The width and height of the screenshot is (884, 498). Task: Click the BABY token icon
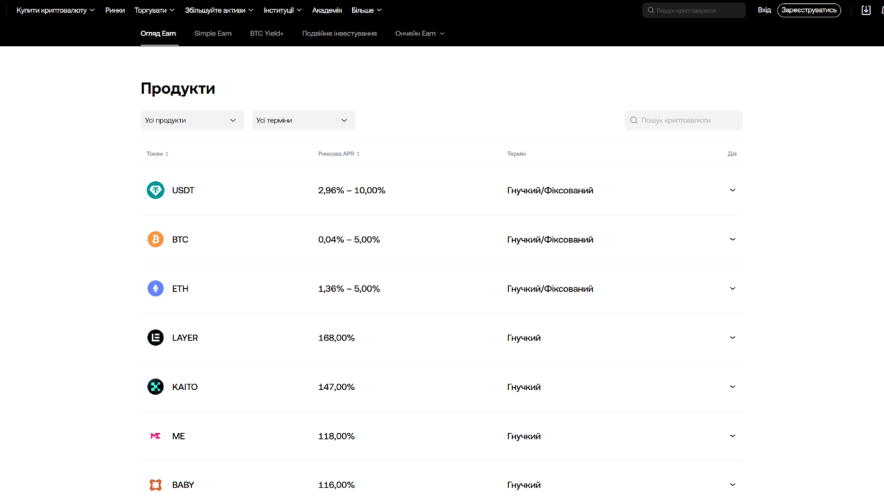tap(155, 485)
